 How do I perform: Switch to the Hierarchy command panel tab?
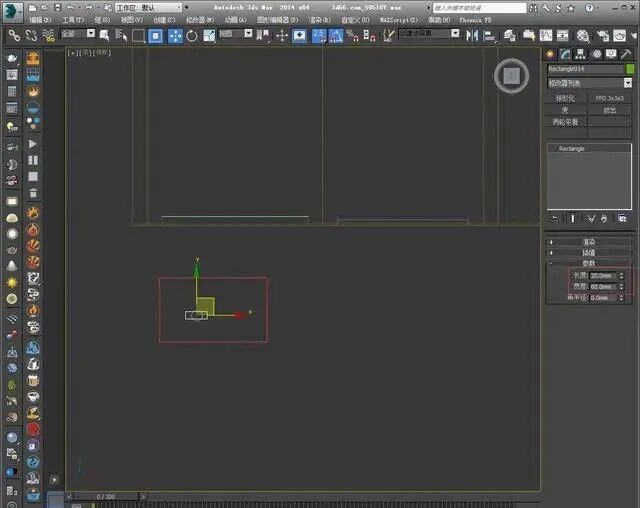tap(580, 54)
